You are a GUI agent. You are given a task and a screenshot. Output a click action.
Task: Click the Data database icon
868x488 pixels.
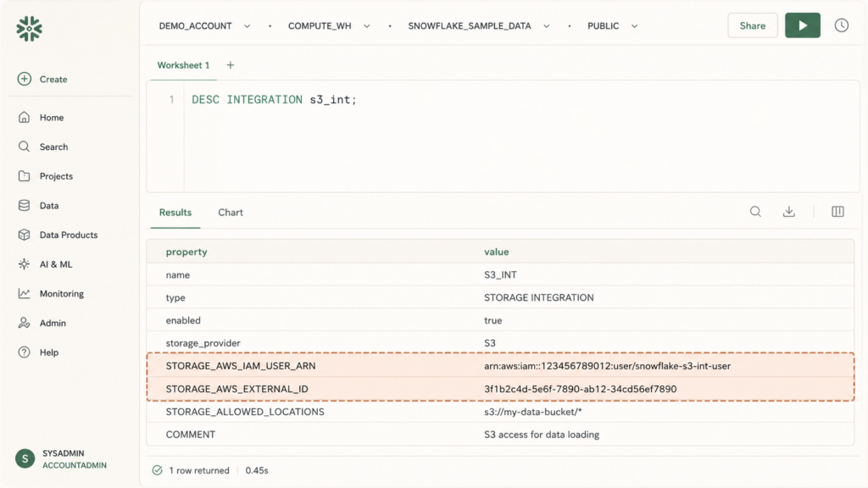(x=25, y=205)
